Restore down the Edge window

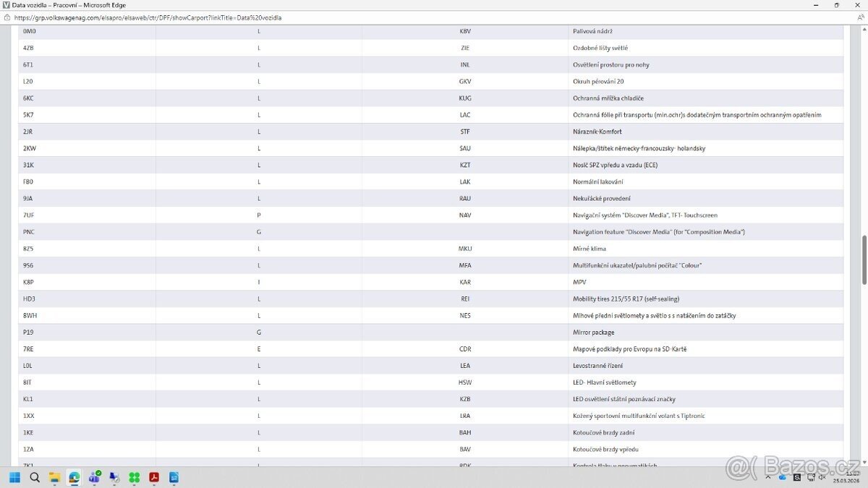(837, 5)
